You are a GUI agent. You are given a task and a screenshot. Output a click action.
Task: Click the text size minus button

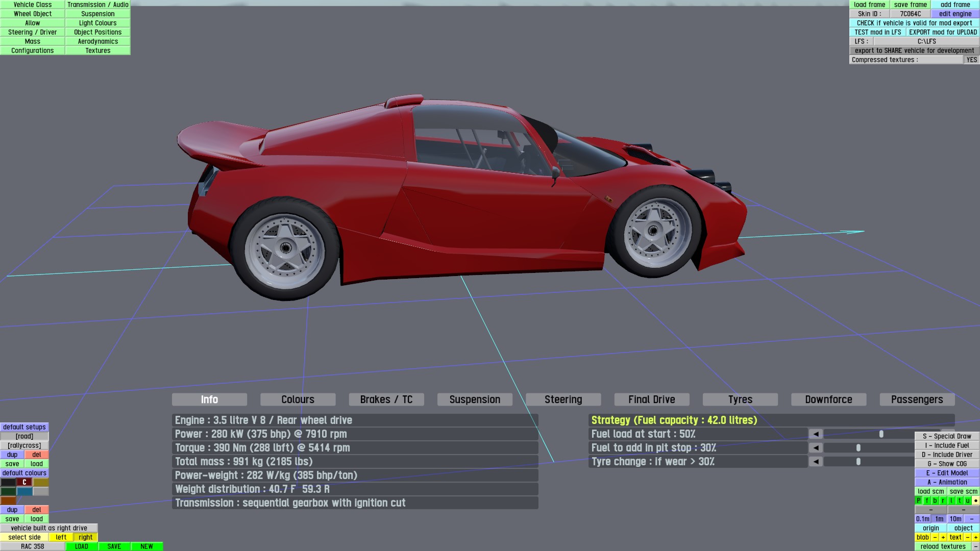pos(967,537)
